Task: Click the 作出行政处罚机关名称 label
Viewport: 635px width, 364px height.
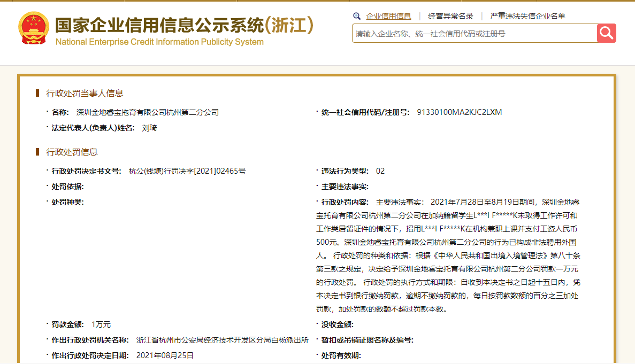Action: 90,340
